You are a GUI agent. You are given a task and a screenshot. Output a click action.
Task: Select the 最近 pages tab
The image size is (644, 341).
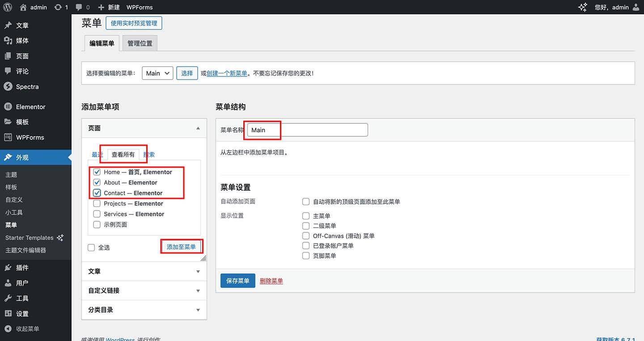click(x=97, y=155)
